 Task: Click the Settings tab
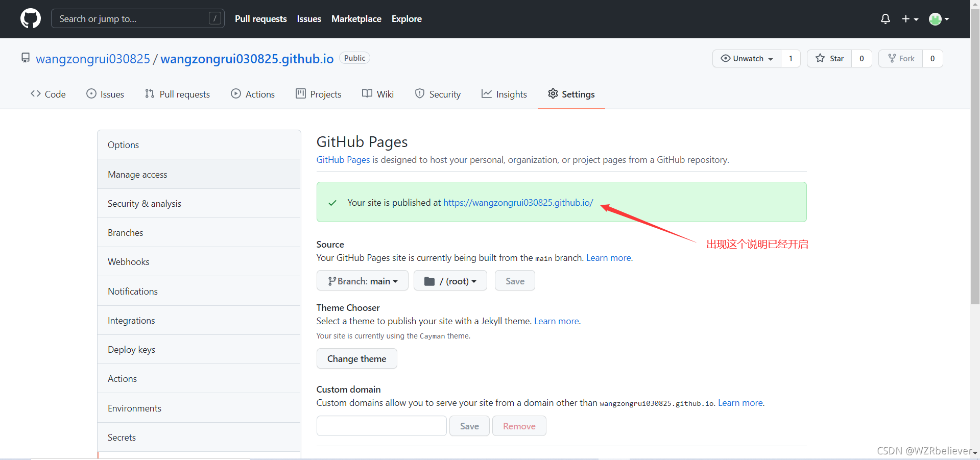coord(571,94)
